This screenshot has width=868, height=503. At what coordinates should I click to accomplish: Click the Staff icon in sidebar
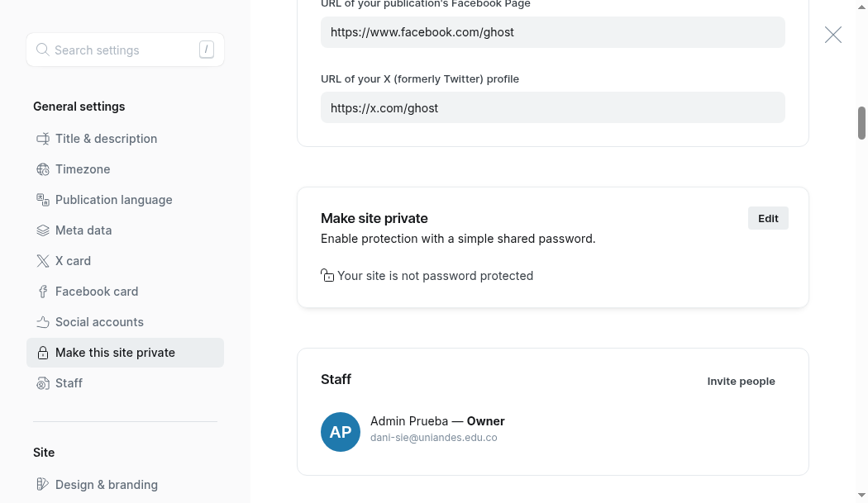coord(43,383)
